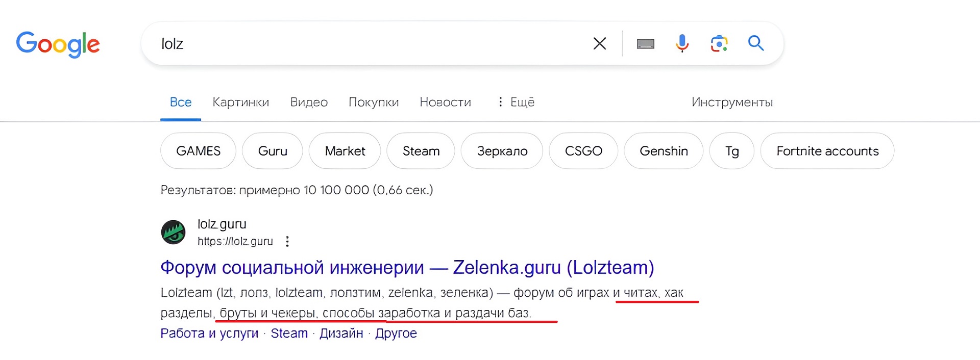Viewport: 980px width, 360px height.
Task: Open Инструменты search tools
Action: pyautogui.click(x=731, y=102)
